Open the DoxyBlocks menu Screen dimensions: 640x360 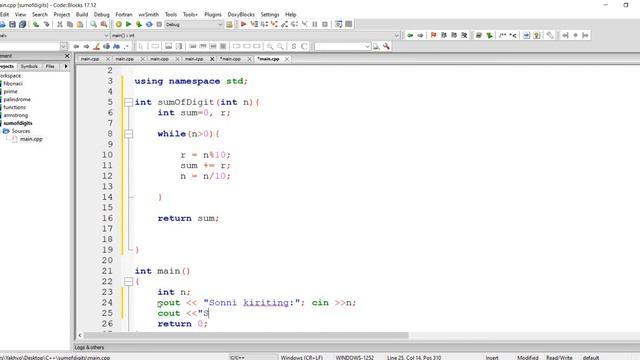click(x=241, y=14)
